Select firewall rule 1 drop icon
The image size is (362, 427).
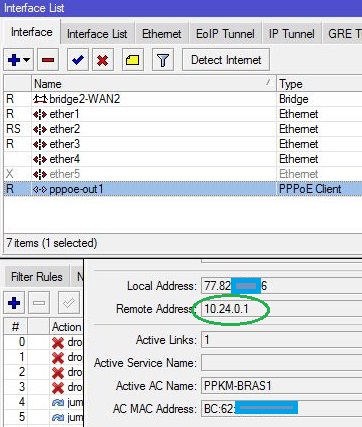pos(58,357)
